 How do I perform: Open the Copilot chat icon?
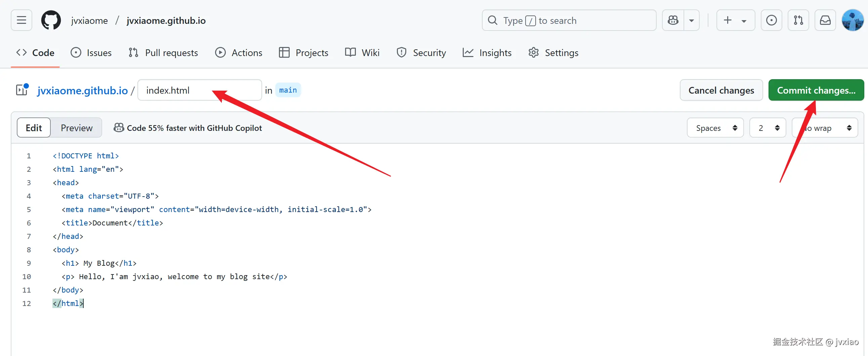coord(673,20)
